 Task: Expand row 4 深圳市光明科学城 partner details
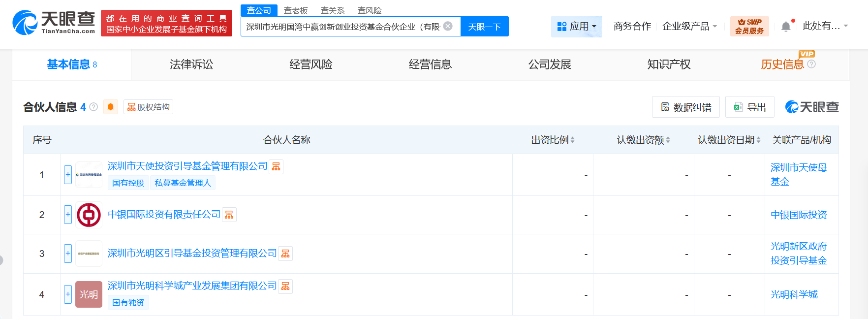pos(68,294)
